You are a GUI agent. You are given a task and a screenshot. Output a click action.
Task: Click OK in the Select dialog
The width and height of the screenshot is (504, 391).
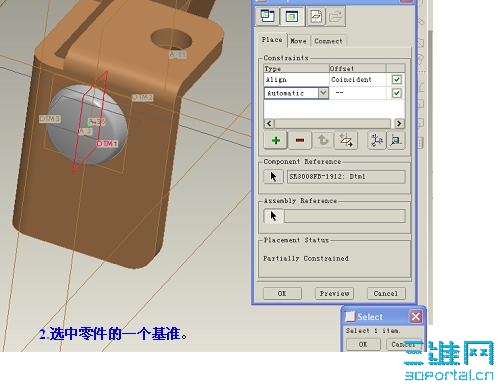pos(363,344)
